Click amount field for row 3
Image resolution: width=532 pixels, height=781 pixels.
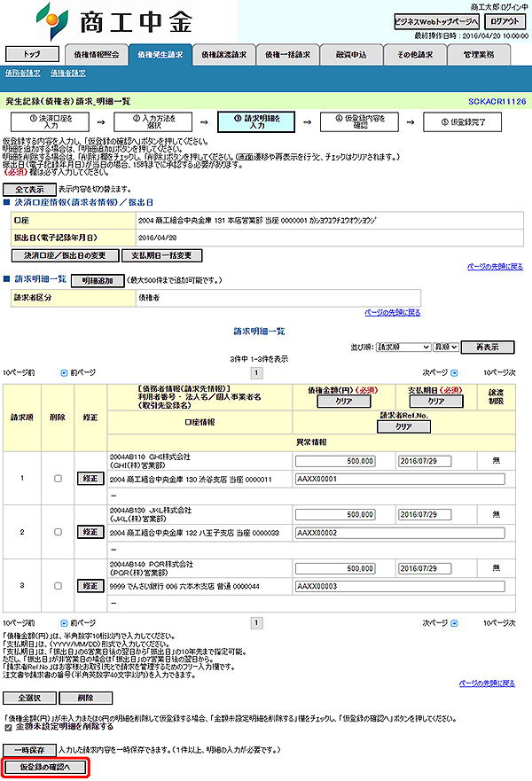click(335, 568)
